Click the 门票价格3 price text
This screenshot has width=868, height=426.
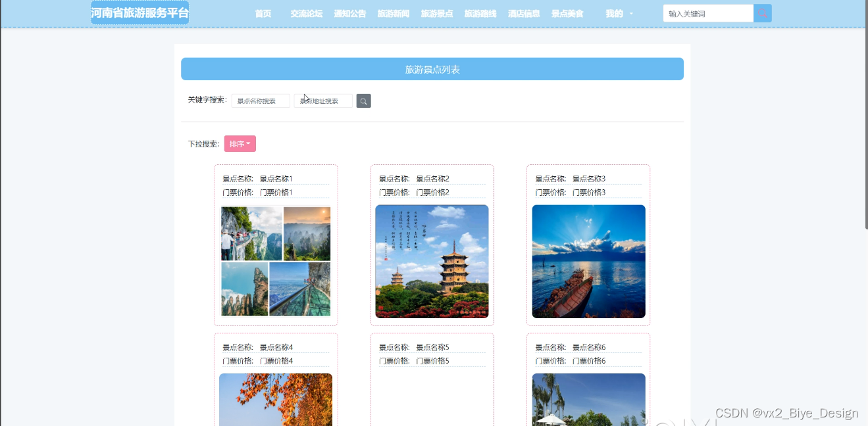[x=589, y=193]
